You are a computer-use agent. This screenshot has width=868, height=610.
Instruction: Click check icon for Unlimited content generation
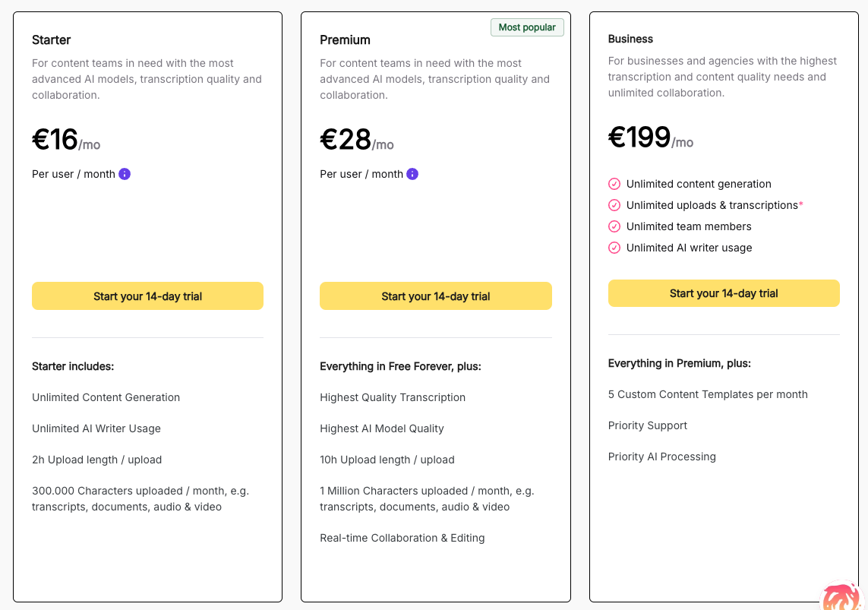point(614,184)
